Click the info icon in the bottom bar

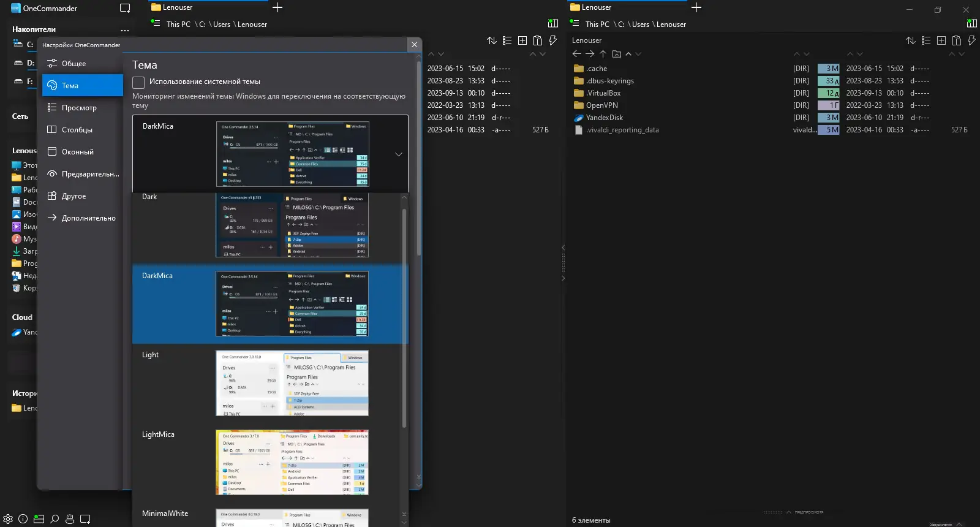pos(23,519)
